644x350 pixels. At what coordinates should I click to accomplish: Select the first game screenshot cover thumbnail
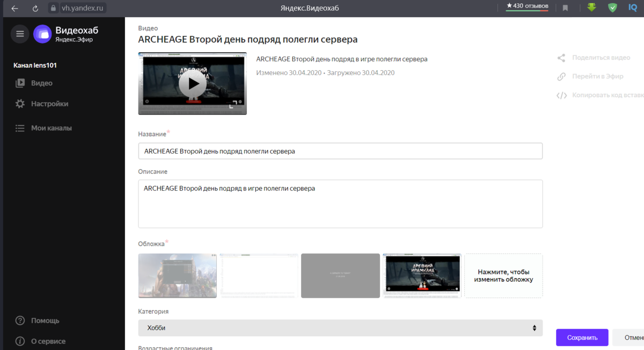point(178,276)
